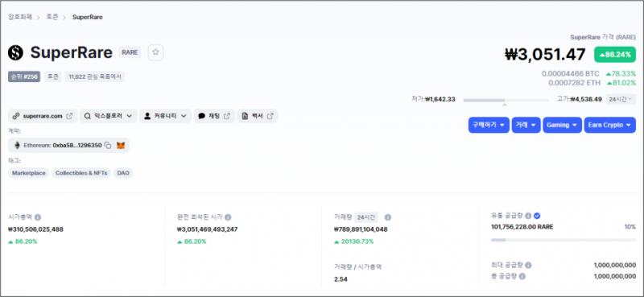
Task: Click market cap value ₩310,506,025,488
Action: point(35,229)
